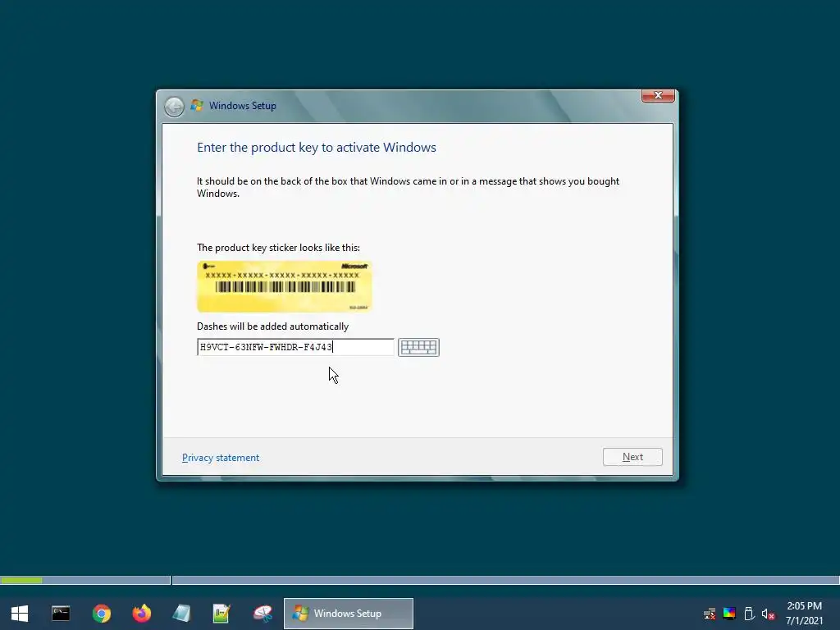Click the Next button
This screenshot has width=840, height=630.
tap(632, 457)
